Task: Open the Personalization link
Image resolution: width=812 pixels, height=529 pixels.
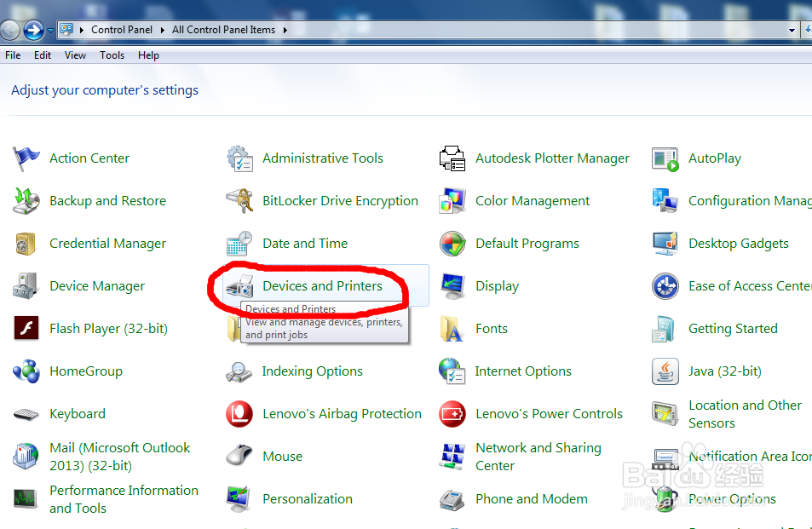Action: pyautogui.click(x=308, y=499)
